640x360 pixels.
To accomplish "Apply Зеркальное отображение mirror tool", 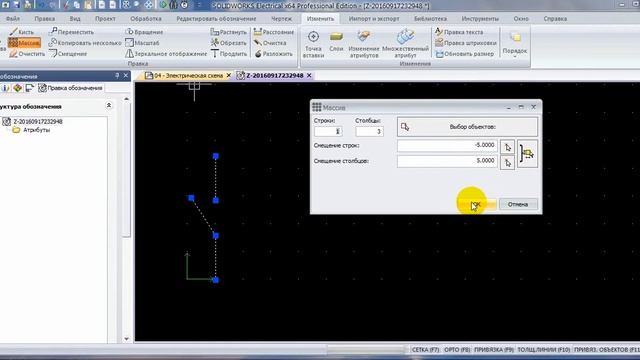I will [x=166, y=54].
